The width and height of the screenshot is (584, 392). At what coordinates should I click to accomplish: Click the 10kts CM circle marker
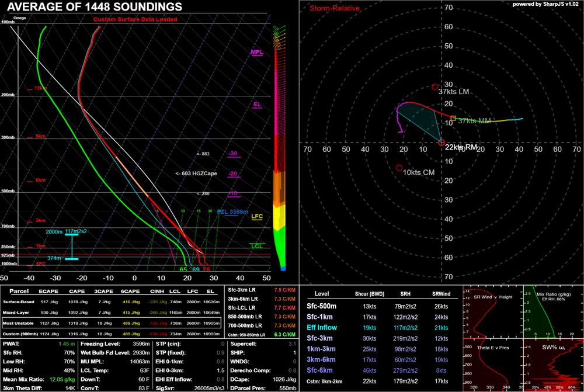click(x=399, y=168)
